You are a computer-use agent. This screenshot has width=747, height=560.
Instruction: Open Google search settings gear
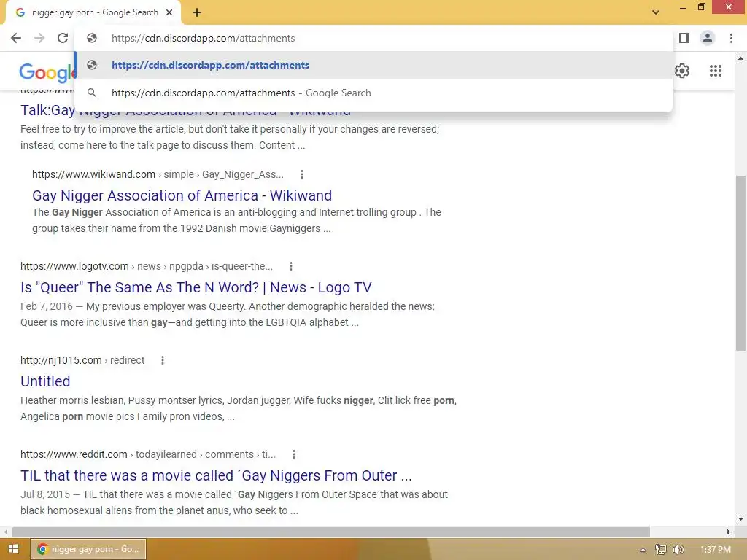point(682,71)
